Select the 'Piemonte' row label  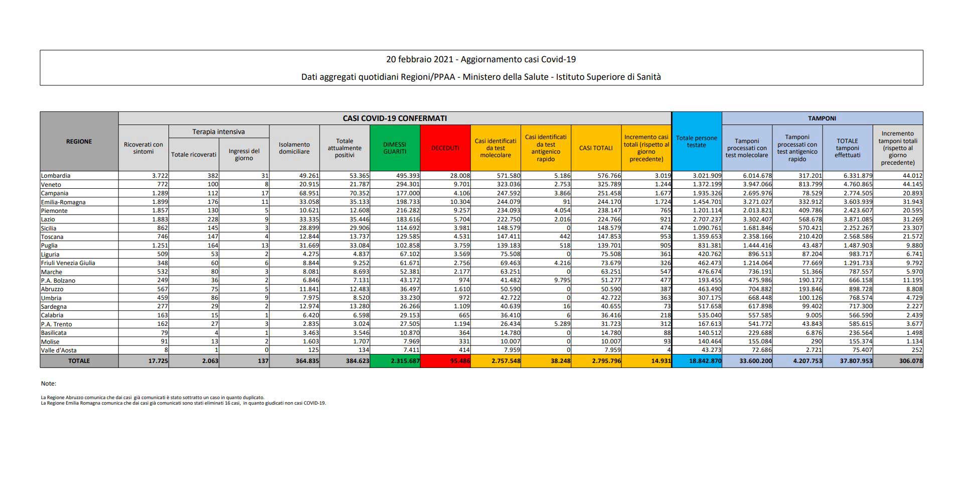pyautogui.click(x=54, y=211)
